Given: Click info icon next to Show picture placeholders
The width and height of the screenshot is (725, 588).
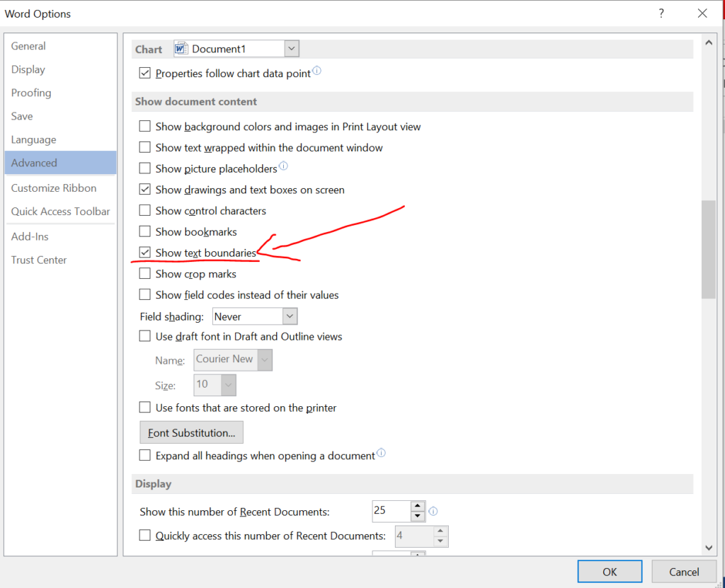Looking at the screenshot, I should point(283,166).
